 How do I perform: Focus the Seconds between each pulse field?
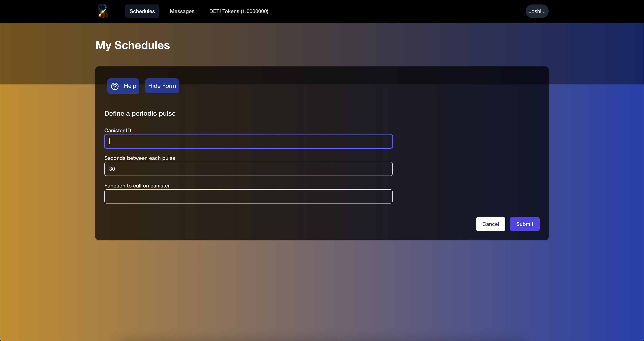pyautogui.click(x=248, y=169)
